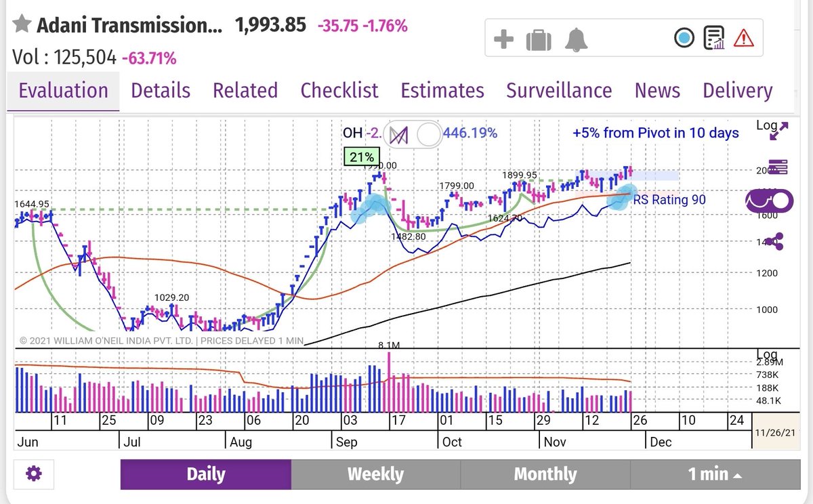The image size is (813, 504).
Task: Open the portfolio briefcase icon
Action: (539, 39)
